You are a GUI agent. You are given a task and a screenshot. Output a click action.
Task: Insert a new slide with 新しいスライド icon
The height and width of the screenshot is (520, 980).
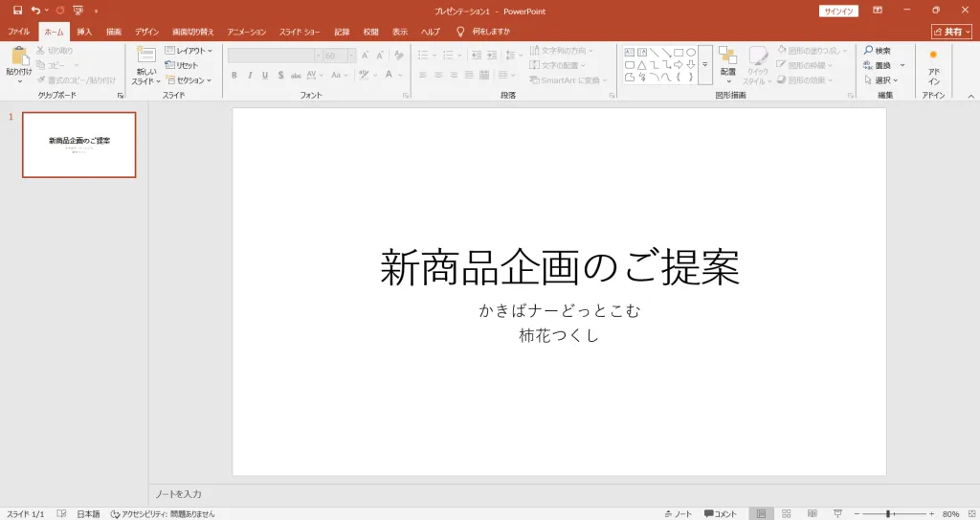coord(145,57)
